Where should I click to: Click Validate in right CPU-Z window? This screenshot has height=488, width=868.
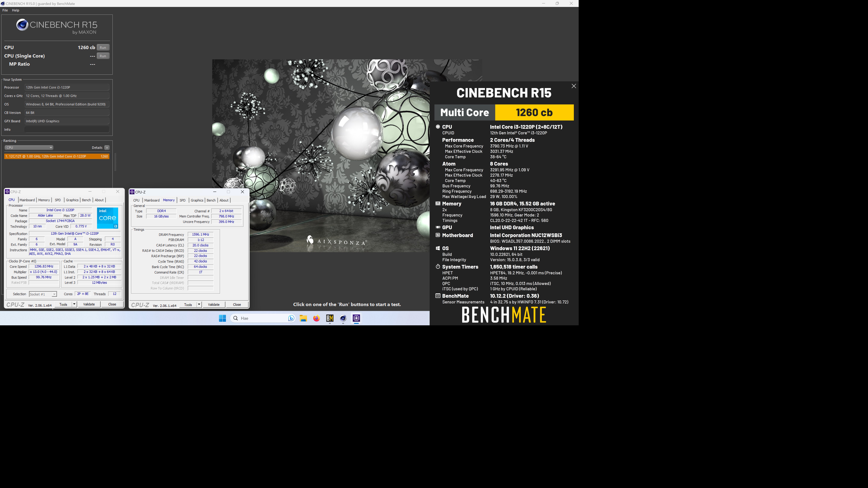click(214, 305)
